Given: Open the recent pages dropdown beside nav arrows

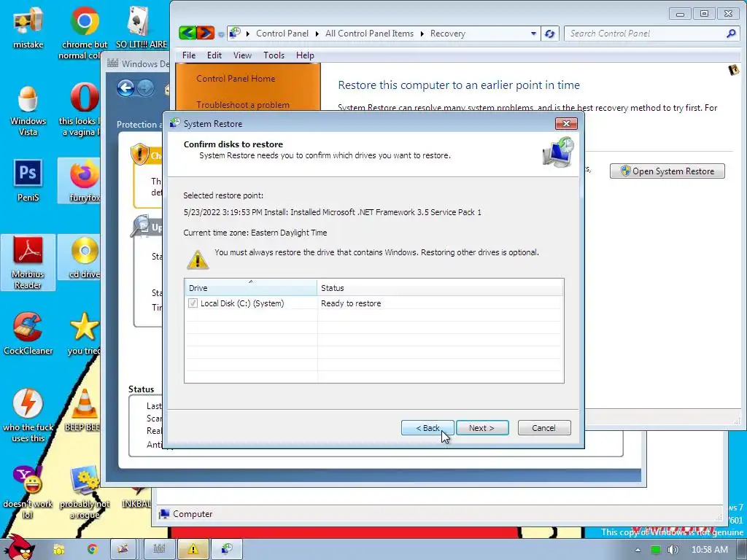Looking at the screenshot, I should tap(220, 34).
